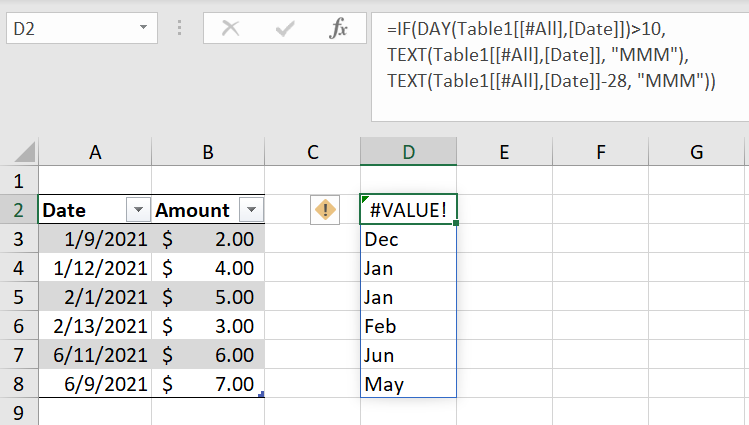Image resolution: width=749 pixels, height=425 pixels.
Task: Click the error warning indicator icon
Action: point(325,210)
